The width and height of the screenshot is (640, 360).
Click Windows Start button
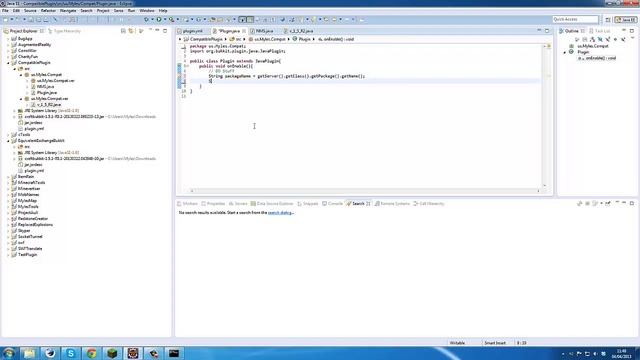tap(9, 353)
